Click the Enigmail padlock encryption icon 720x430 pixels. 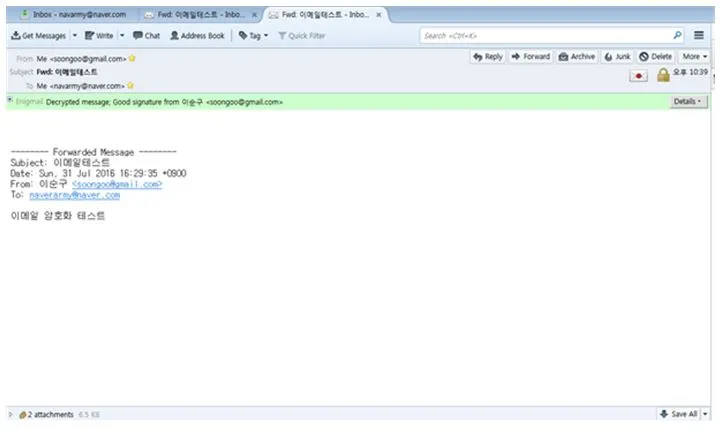663,74
